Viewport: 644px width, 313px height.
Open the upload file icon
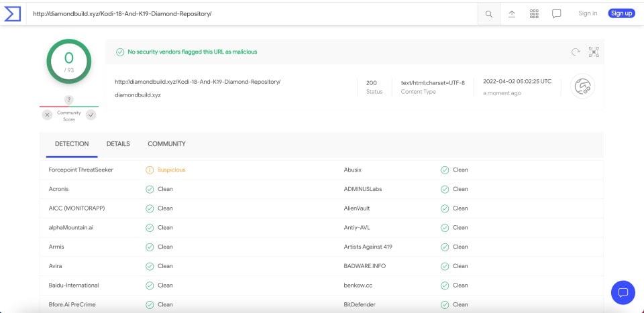click(512, 14)
